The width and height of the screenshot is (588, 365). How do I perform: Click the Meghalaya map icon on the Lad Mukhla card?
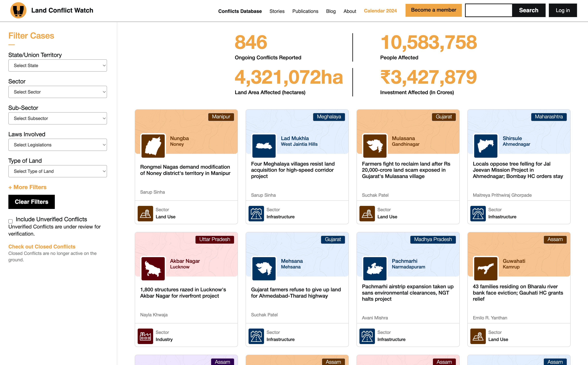[264, 146]
